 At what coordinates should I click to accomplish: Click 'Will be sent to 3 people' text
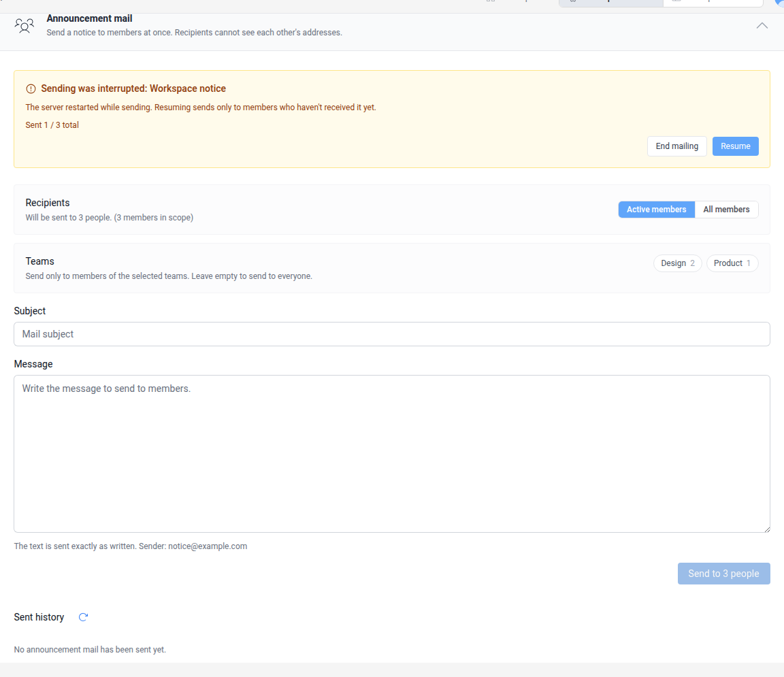point(110,218)
